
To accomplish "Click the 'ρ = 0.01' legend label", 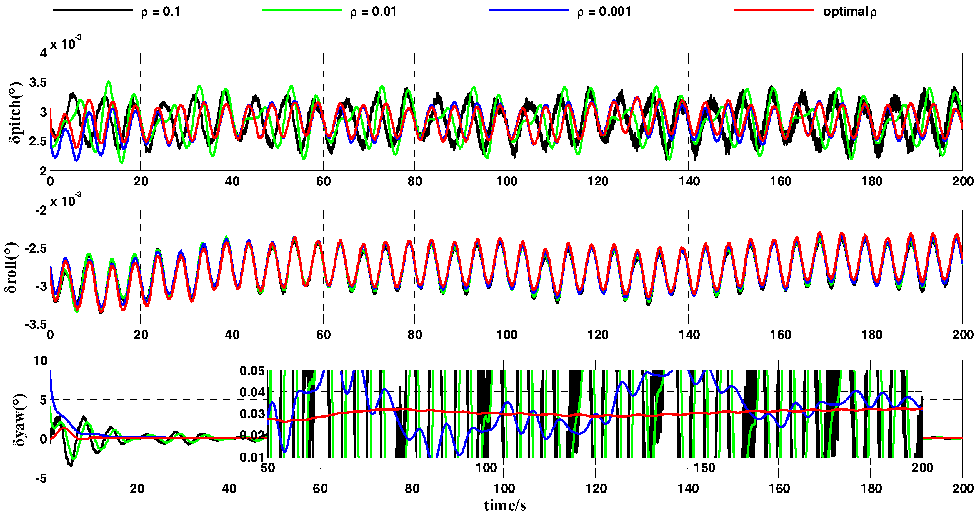I will 373,12.
